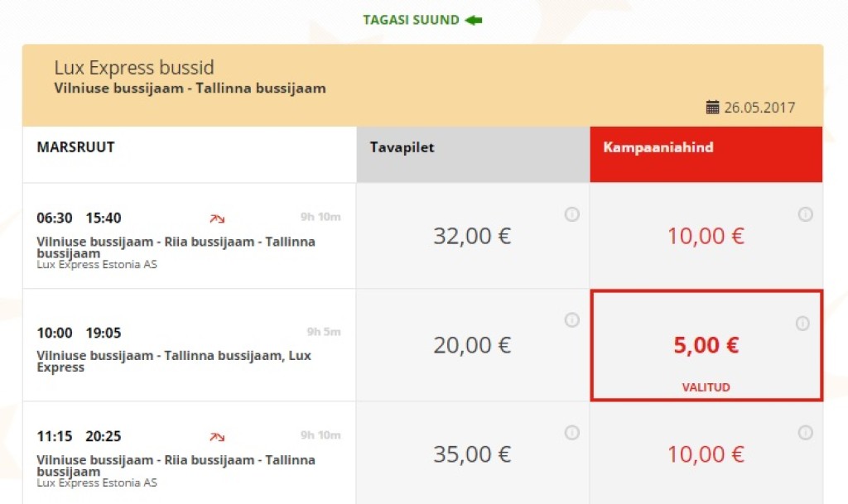Click the red Kampaaniahind column header
The width and height of the screenshot is (848, 504).
click(706, 155)
